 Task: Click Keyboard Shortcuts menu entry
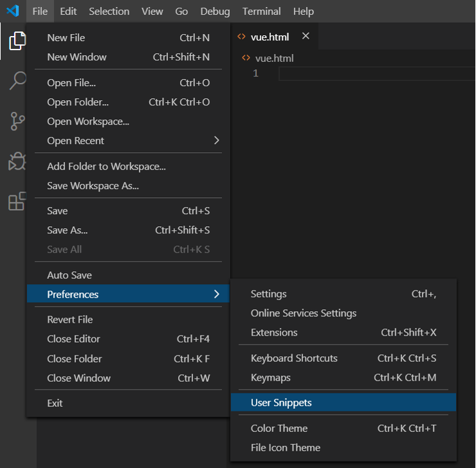tap(294, 358)
